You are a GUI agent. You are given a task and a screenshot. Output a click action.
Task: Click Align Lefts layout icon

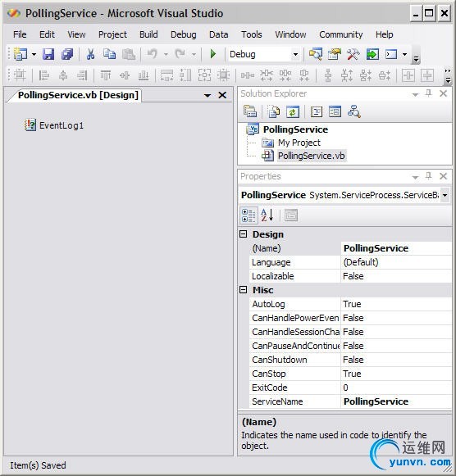pyautogui.click(x=44, y=75)
